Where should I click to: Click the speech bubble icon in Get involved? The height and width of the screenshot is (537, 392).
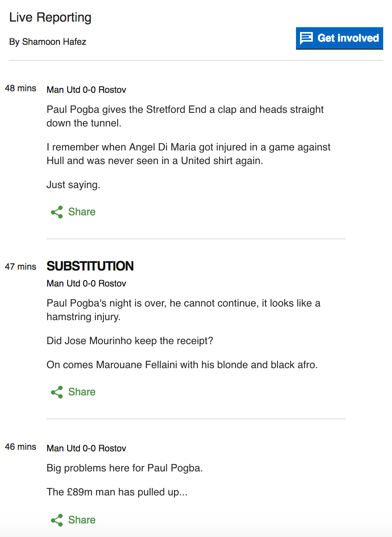306,38
